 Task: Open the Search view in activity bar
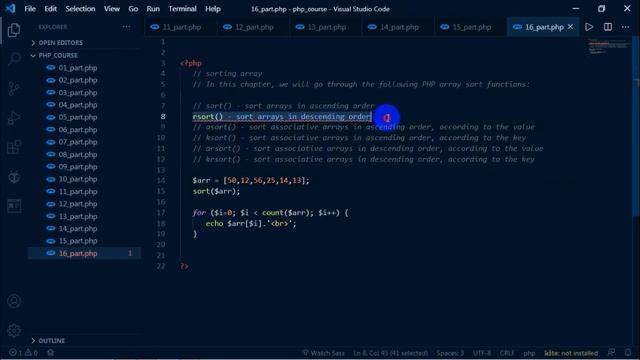pos(14,59)
